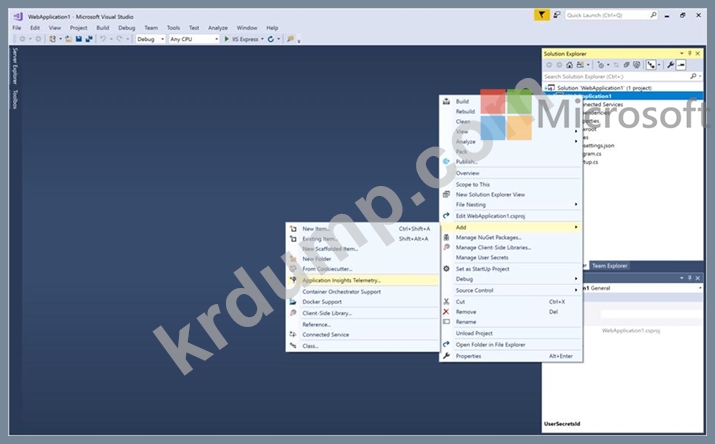Toggle the Preview Selected Items button
The width and height of the screenshot is (715, 444).
tap(682, 64)
